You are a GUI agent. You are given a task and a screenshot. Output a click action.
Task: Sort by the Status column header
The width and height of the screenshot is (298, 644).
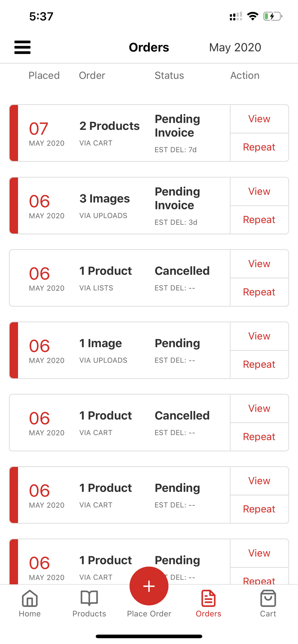pos(169,75)
